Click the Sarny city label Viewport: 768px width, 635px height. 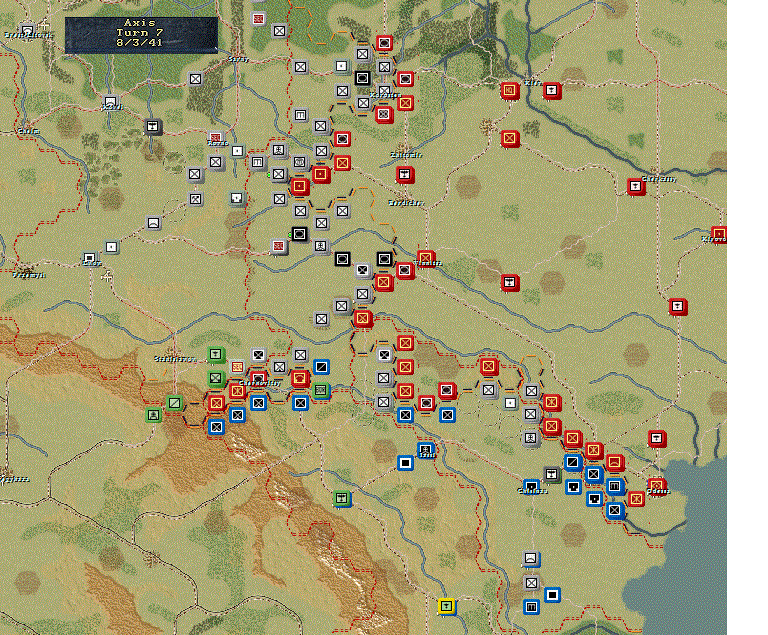point(239,59)
